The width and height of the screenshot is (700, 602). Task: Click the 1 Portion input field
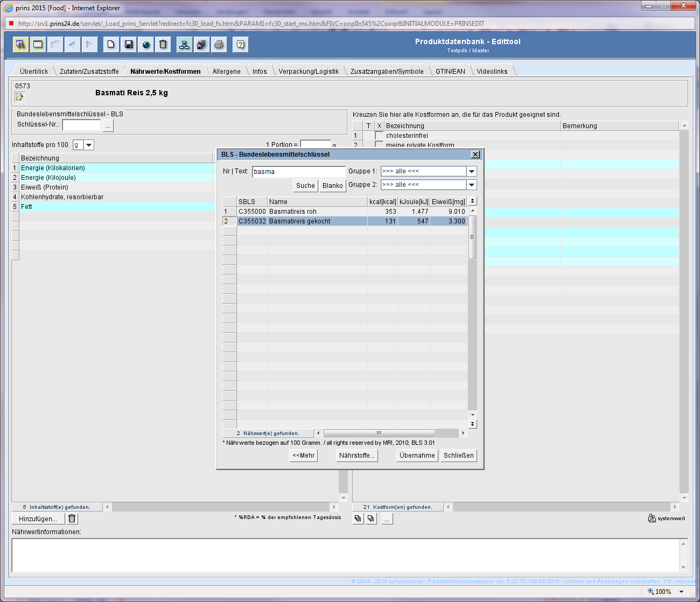tap(316, 144)
